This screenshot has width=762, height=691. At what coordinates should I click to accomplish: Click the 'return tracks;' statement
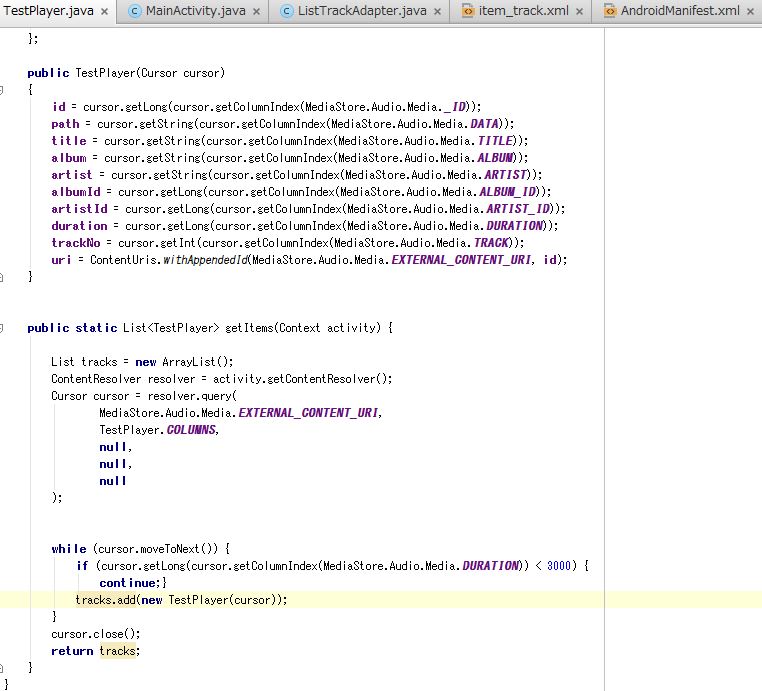pos(95,651)
